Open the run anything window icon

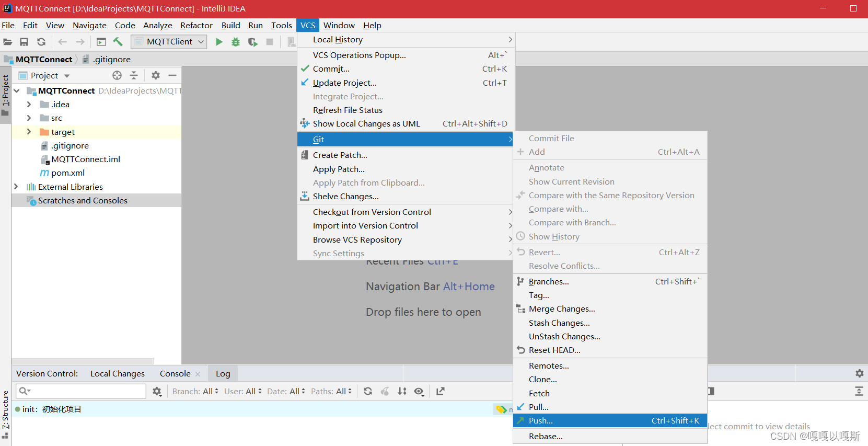point(101,42)
